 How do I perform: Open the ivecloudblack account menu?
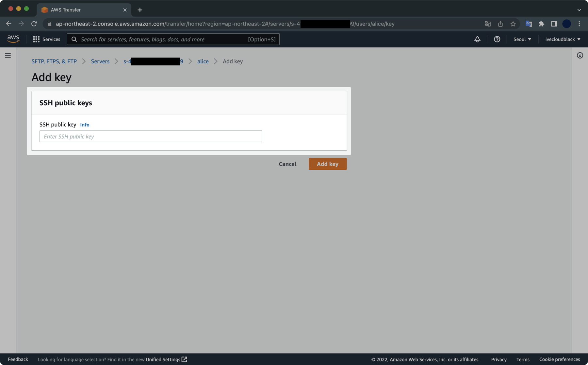tap(562, 39)
